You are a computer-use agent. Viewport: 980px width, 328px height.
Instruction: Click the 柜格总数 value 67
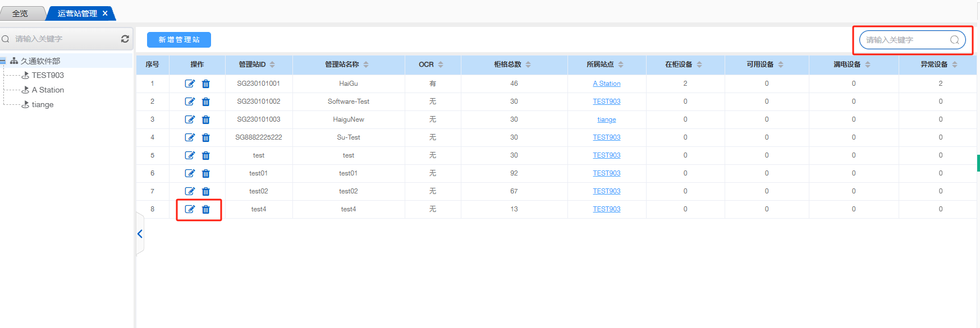pos(514,191)
